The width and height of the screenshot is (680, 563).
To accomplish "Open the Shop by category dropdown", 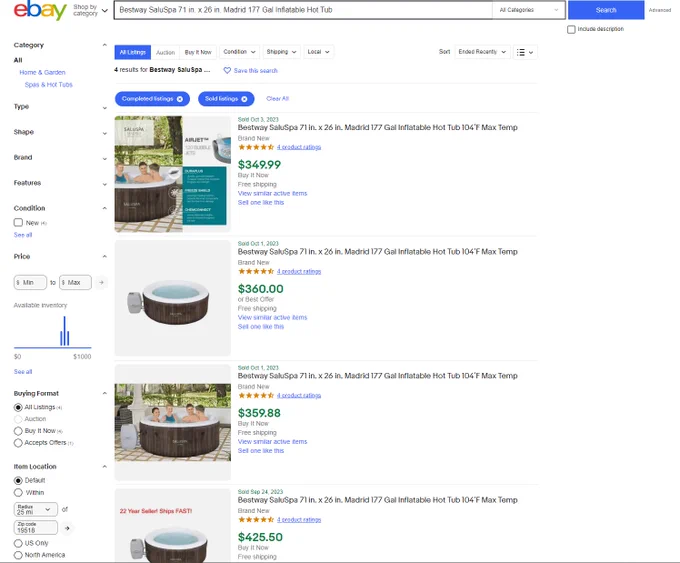I will point(90,10).
